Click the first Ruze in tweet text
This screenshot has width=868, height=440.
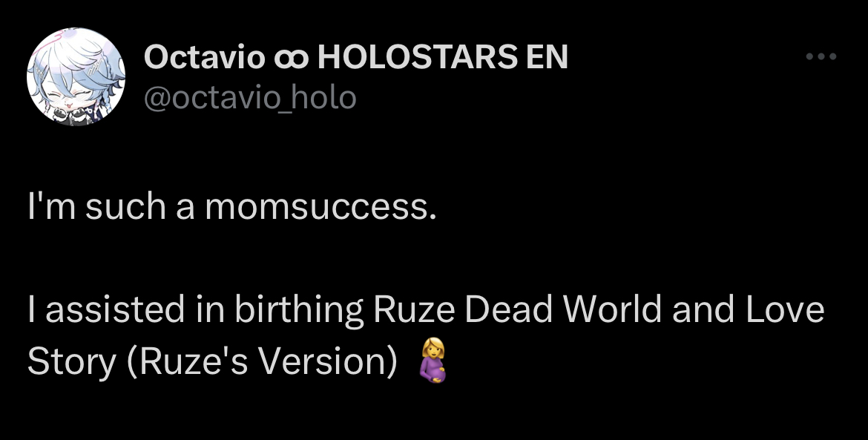413,309
